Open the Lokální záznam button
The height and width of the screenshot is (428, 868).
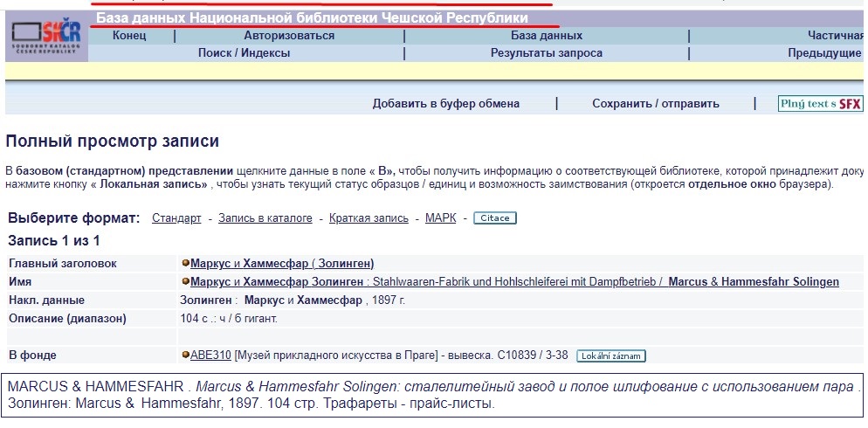click(x=610, y=356)
